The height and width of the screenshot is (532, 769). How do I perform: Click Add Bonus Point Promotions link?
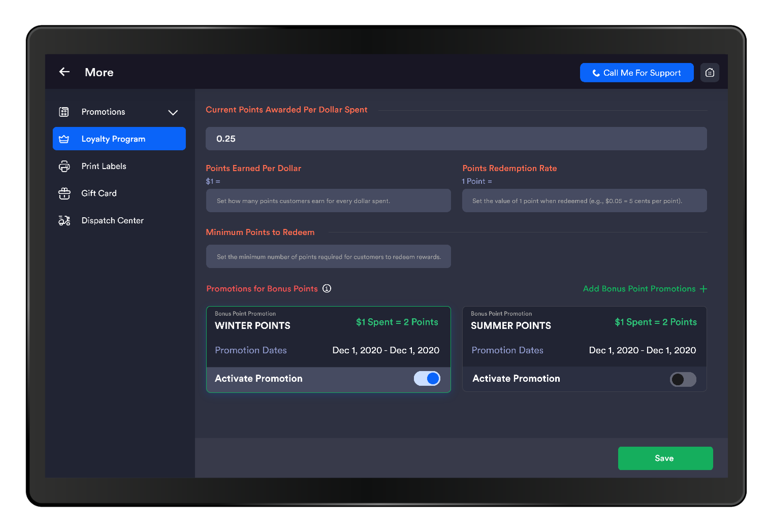coord(639,289)
